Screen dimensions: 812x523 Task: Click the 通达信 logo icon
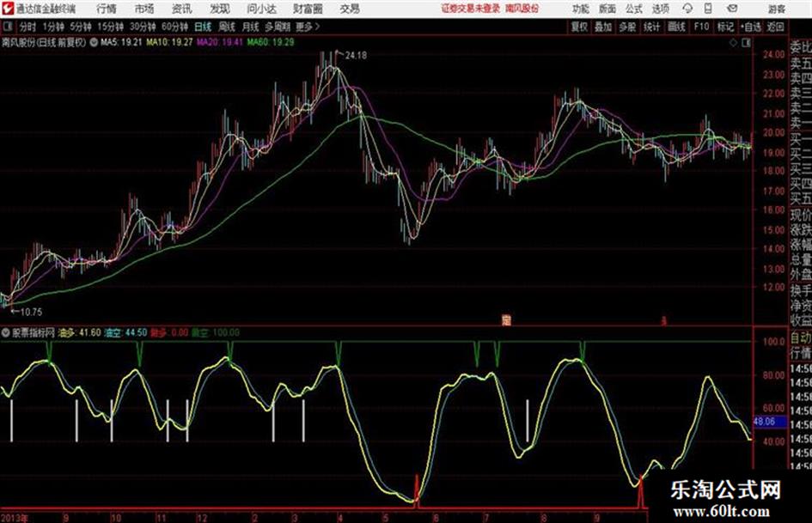click(7, 9)
